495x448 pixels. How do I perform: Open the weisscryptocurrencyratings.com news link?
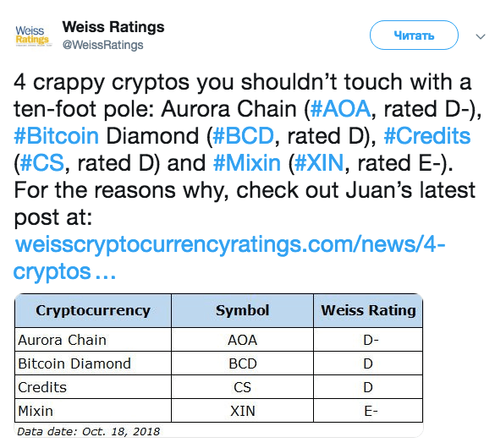pyautogui.click(x=230, y=244)
